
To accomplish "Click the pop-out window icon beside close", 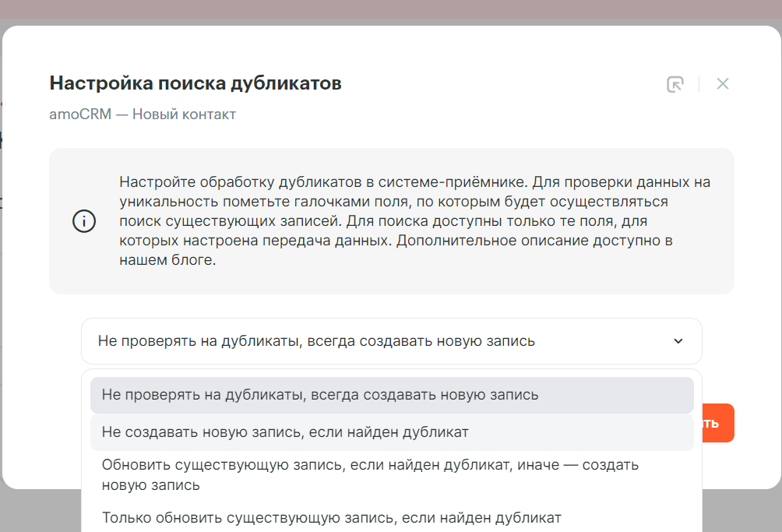I will [x=675, y=84].
